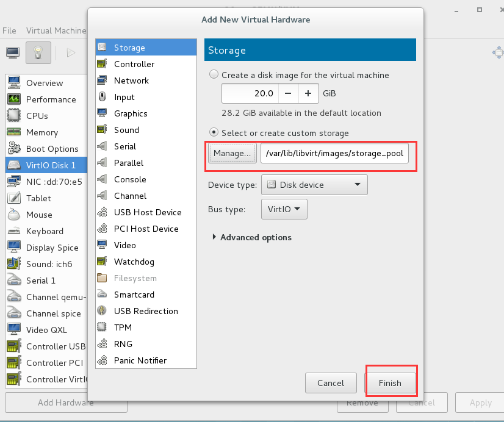Select the Channel device icon
This screenshot has width=504, height=422.
tap(103, 196)
